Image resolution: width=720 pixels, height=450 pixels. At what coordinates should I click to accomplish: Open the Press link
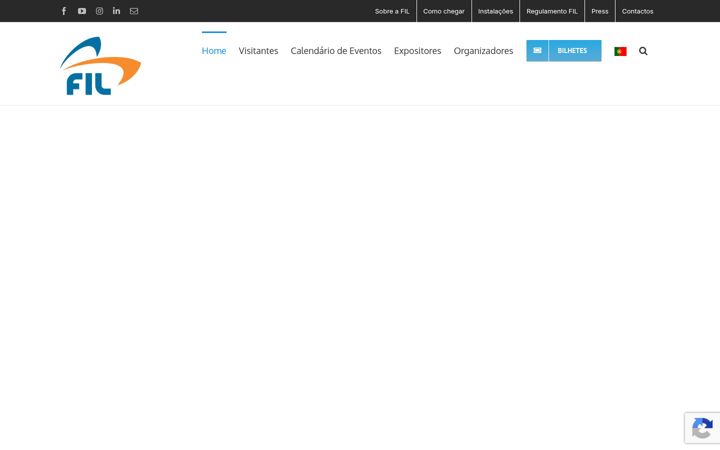(600, 11)
